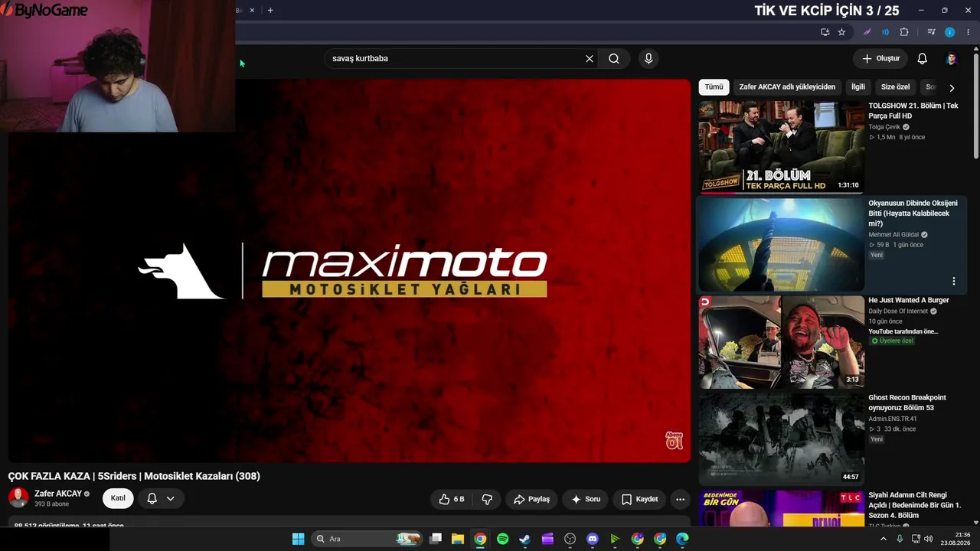Open Ghost Recon Breakpoint video thumbnail
980x551 pixels.
[x=781, y=439]
